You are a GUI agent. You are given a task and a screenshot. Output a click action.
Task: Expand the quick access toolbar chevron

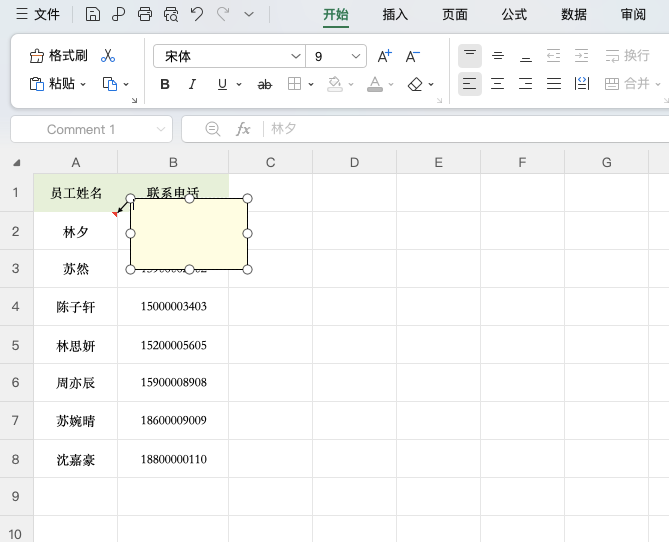click(x=249, y=15)
